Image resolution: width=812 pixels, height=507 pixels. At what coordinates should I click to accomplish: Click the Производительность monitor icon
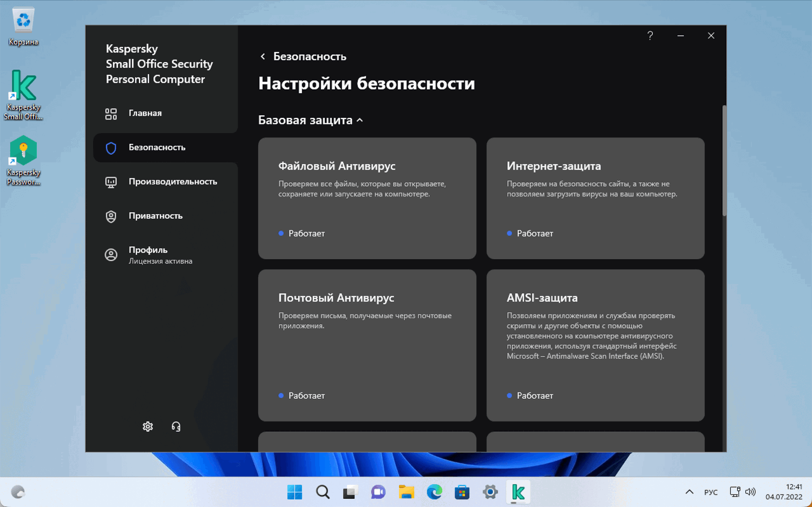coord(111,182)
